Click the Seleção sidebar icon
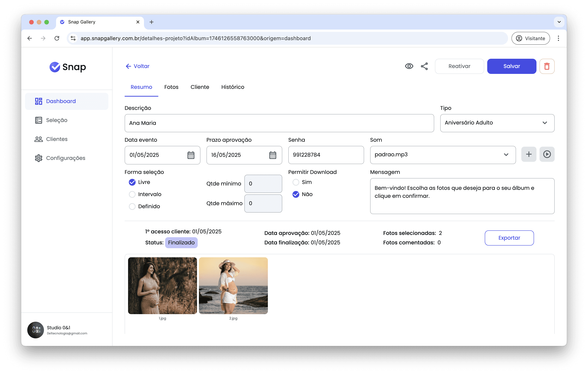 (39, 120)
